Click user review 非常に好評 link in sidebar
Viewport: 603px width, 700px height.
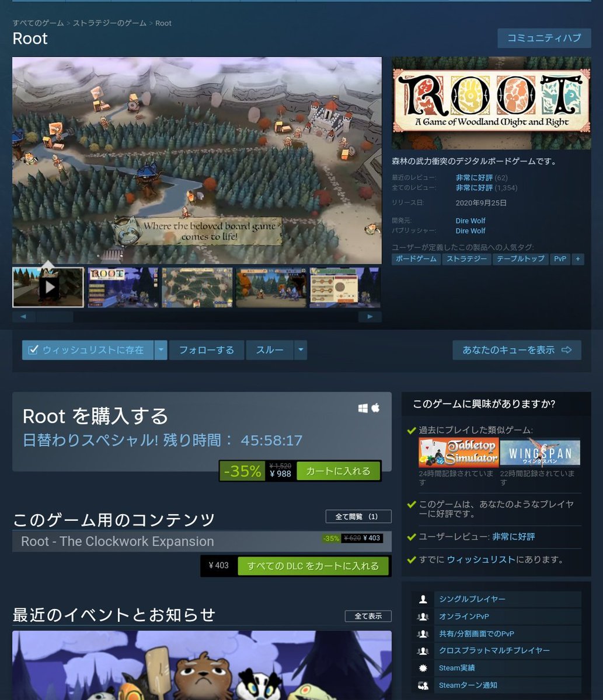pyautogui.click(x=513, y=537)
